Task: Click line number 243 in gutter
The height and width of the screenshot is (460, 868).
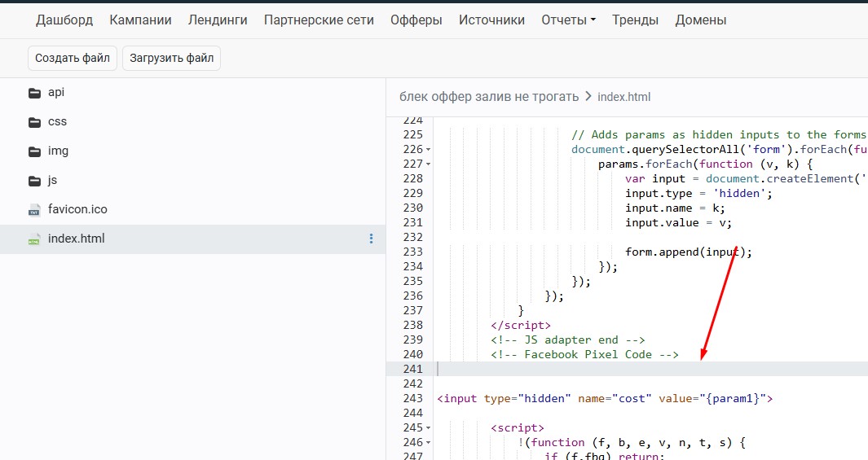Action: point(413,399)
